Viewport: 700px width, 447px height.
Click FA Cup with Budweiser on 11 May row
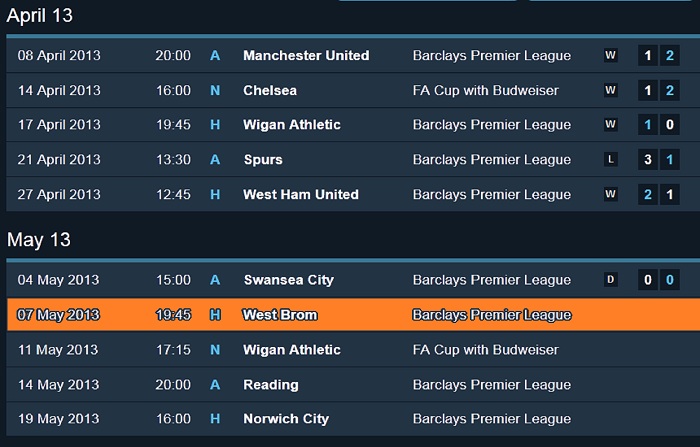coord(486,350)
